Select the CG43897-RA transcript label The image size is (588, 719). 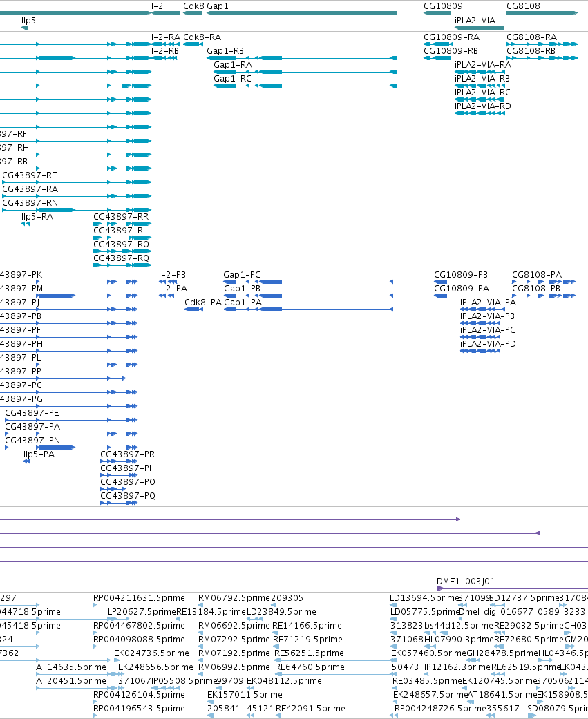pos(30,189)
